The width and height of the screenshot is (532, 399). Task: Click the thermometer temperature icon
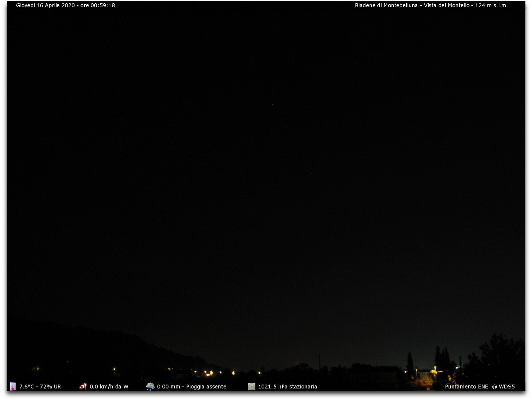tap(13, 386)
